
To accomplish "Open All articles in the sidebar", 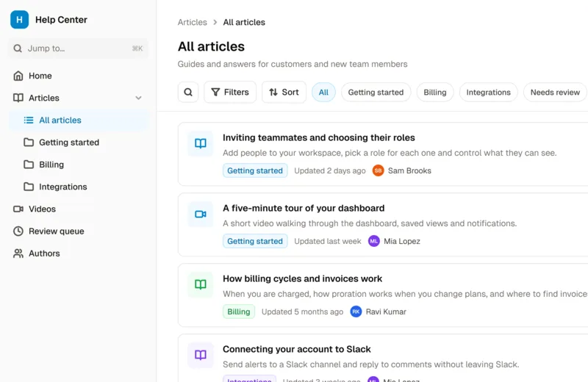I will tap(79, 120).
